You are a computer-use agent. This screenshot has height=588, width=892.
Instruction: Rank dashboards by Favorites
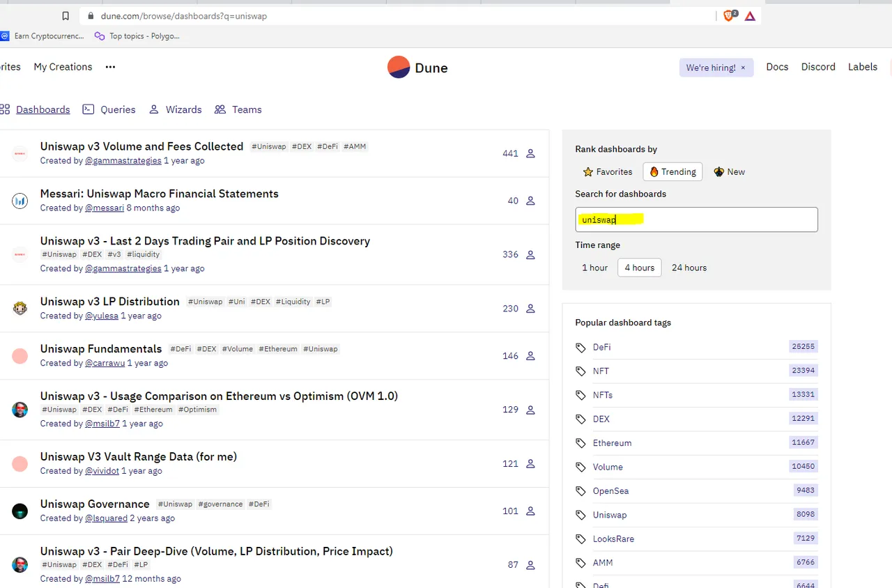coord(608,171)
